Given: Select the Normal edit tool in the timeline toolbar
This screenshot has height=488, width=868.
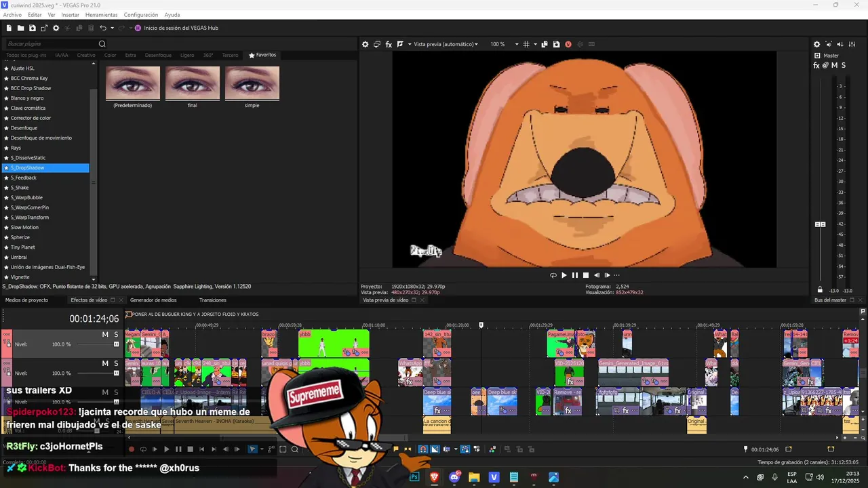Looking at the screenshot, I should pyautogui.click(x=252, y=449).
